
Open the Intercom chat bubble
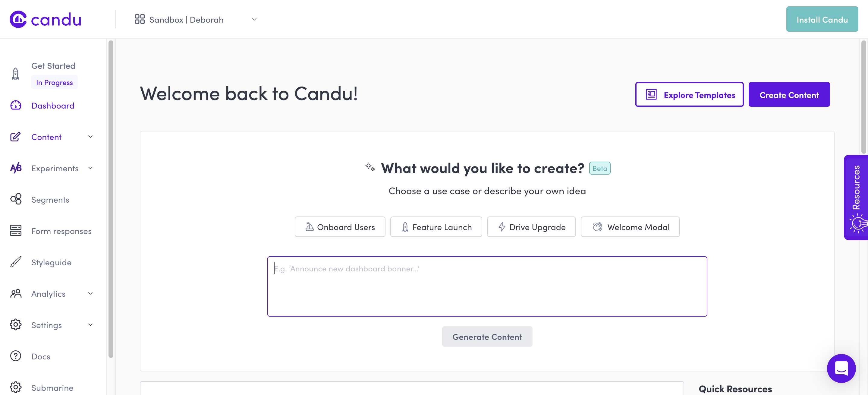(x=841, y=368)
